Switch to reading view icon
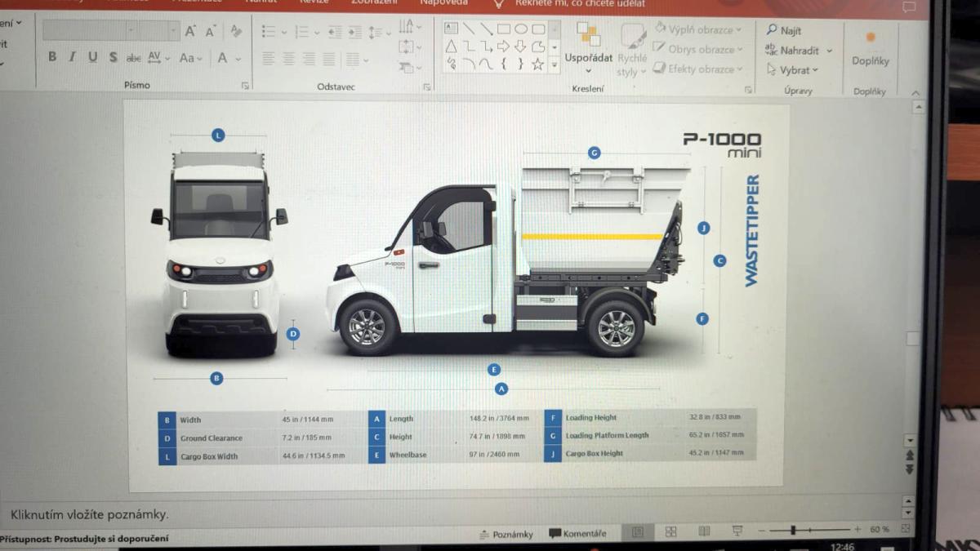This screenshot has width=980, height=551. (704, 531)
